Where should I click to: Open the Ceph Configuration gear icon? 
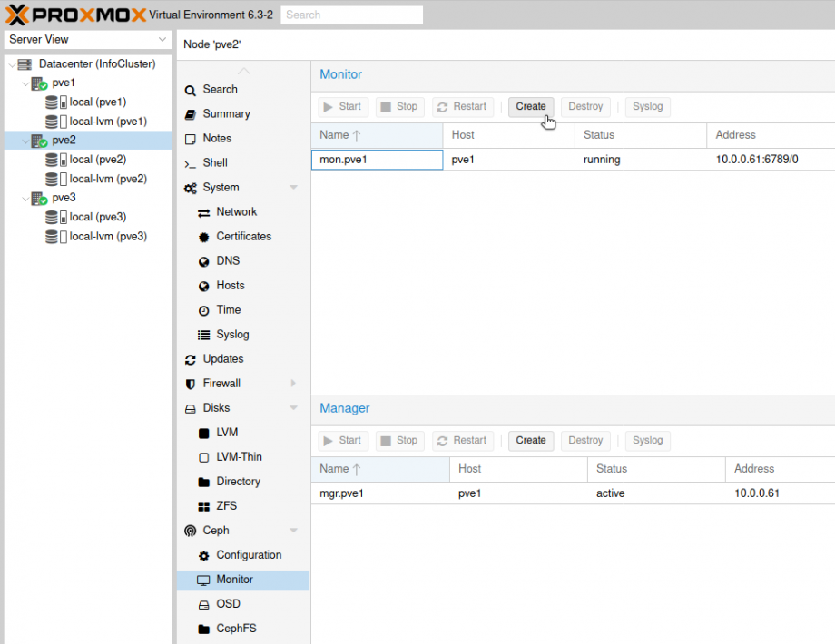(204, 554)
